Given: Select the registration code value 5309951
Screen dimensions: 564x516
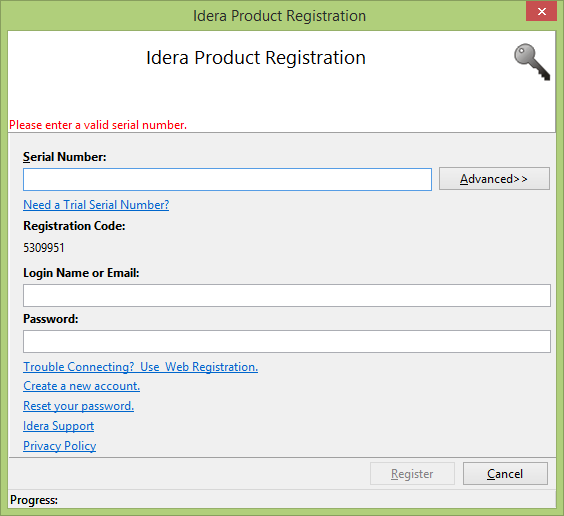Looking at the screenshot, I should (x=44, y=248).
